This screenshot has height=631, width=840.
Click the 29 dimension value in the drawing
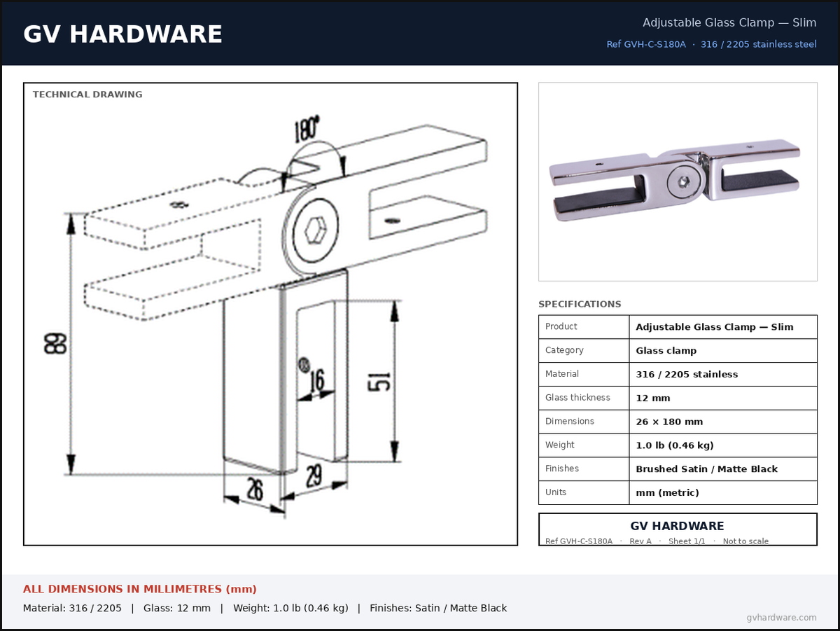[x=314, y=477]
